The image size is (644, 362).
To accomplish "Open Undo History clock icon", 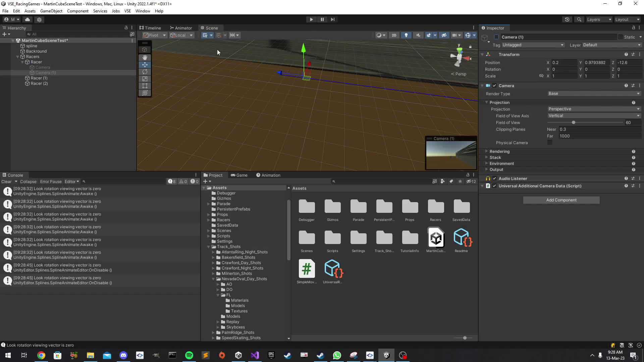I will 567,19.
